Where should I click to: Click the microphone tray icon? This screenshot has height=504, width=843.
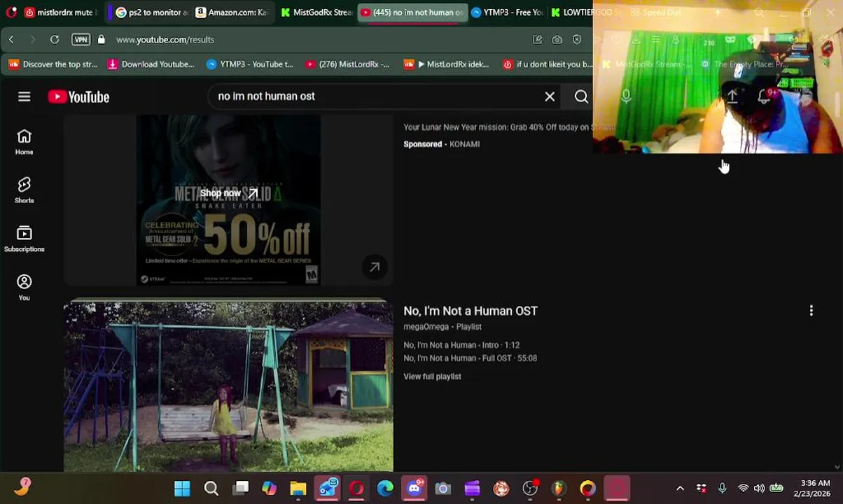coord(722,489)
